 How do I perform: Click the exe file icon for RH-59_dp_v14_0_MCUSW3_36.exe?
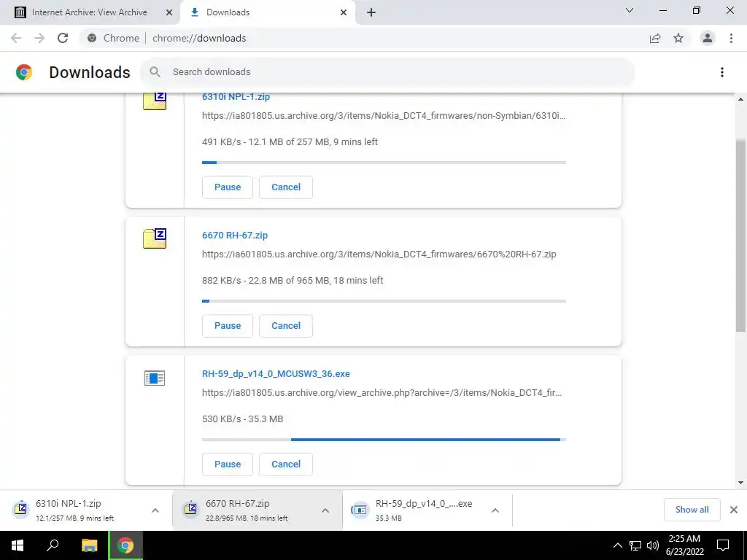(x=155, y=378)
